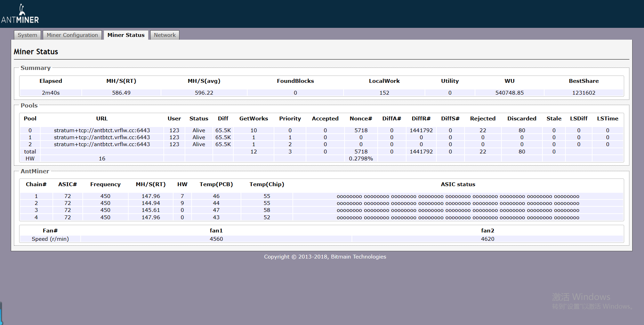The height and width of the screenshot is (325, 644).
Task: Click the Alive status of pool 2
Action: click(199, 144)
